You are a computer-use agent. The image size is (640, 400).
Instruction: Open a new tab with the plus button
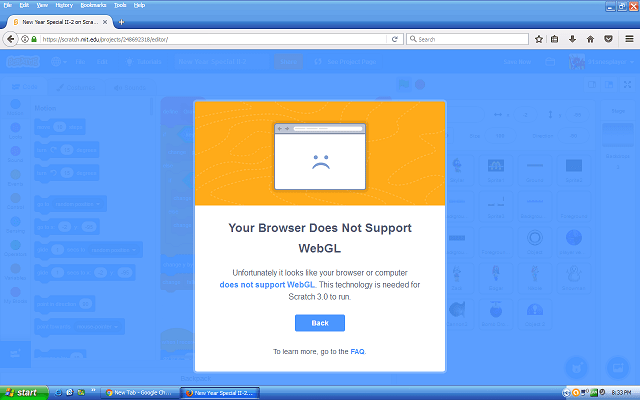click(121, 22)
